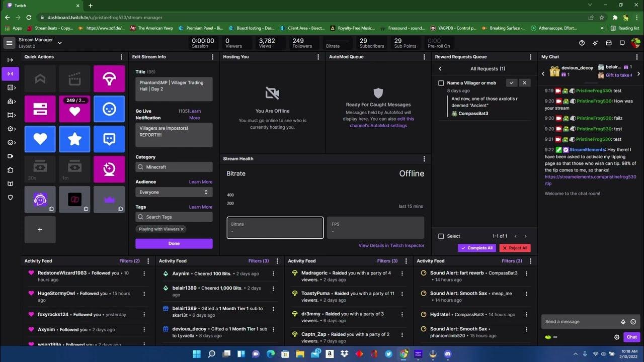
Task: Open AutoMod Queue panel options menu
Action: (424, 57)
